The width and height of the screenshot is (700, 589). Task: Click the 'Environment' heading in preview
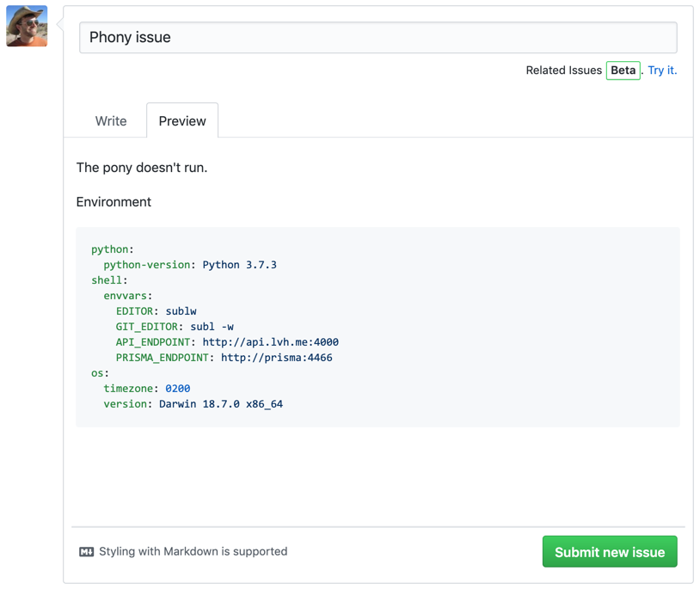point(114,202)
